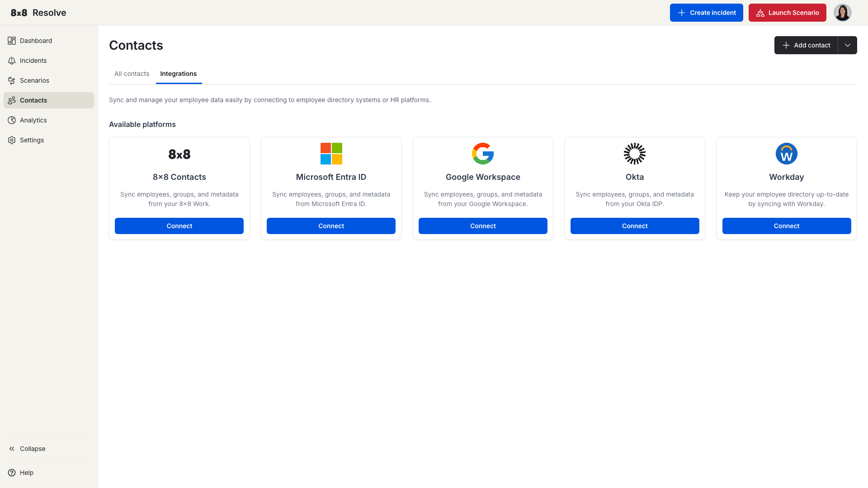868x488 pixels.
Task: Click the Help question mark icon
Action: (12, 473)
